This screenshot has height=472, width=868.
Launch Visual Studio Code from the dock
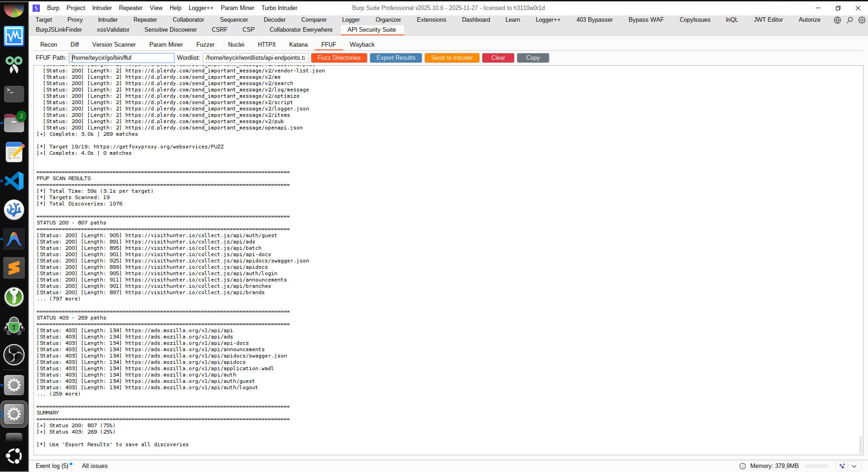coord(14,181)
